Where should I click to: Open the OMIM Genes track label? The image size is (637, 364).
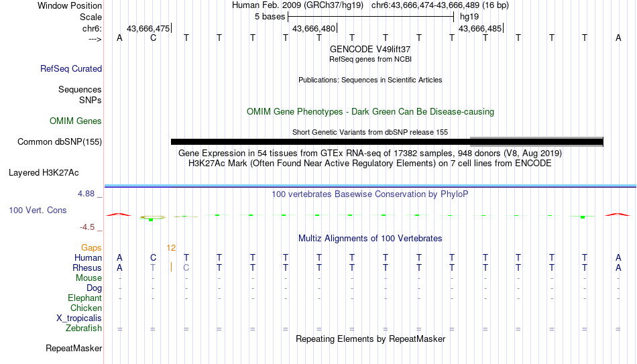tap(75, 121)
